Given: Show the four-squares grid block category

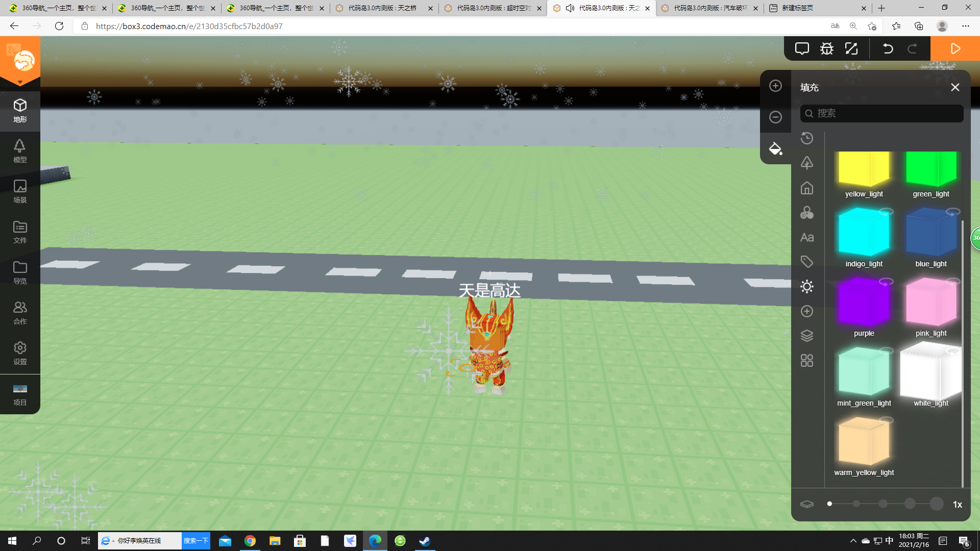Looking at the screenshot, I should pos(807,361).
